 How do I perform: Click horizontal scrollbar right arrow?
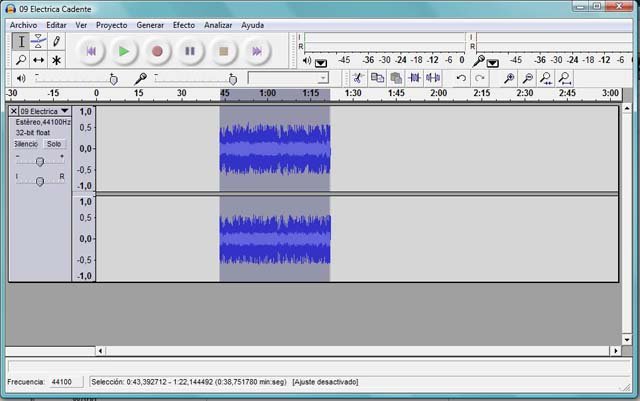(x=616, y=351)
